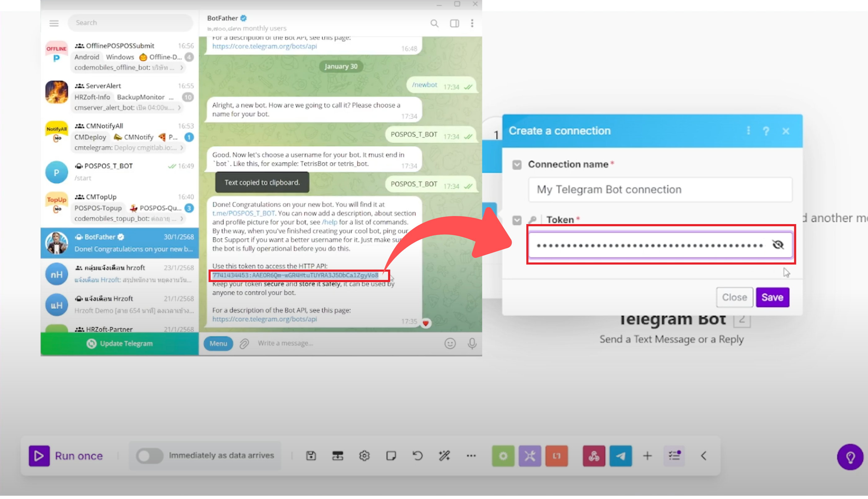Collapse favorites with the left chevron

tap(703, 456)
